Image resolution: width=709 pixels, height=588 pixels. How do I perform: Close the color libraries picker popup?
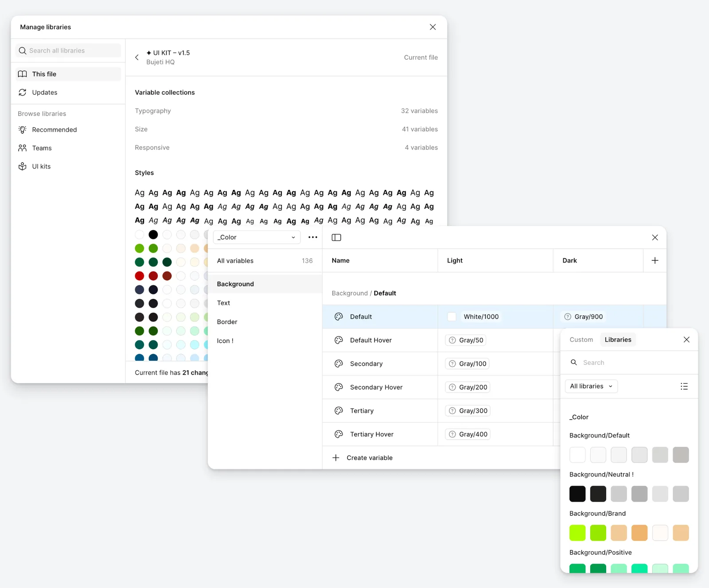point(686,340)
